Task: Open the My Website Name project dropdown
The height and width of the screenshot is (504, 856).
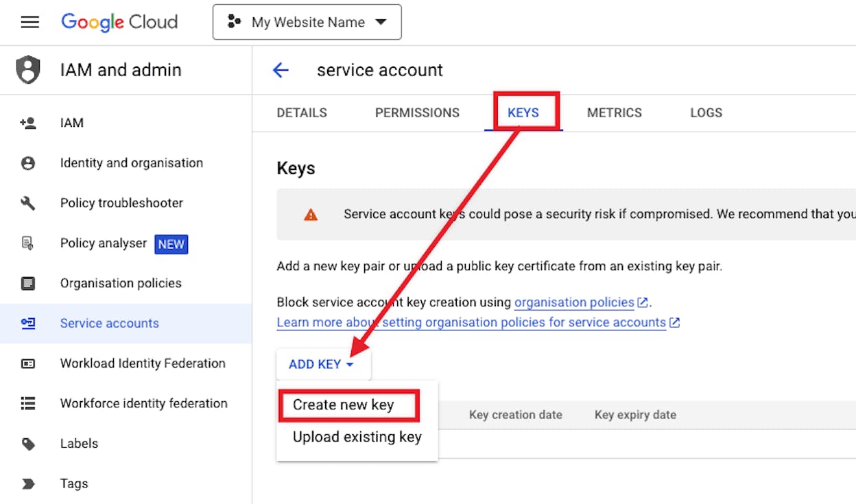Action: coord(307,22)
